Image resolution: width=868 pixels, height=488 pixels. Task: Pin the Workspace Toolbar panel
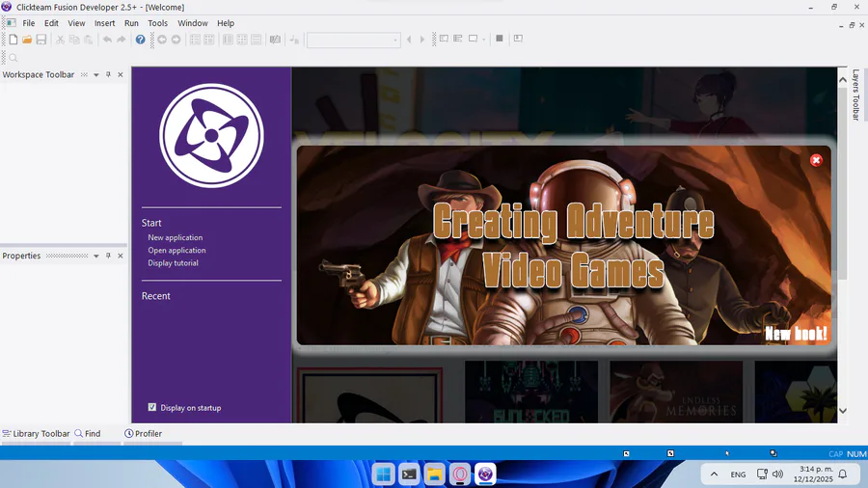pyautogui.click(x=108, y=74)
